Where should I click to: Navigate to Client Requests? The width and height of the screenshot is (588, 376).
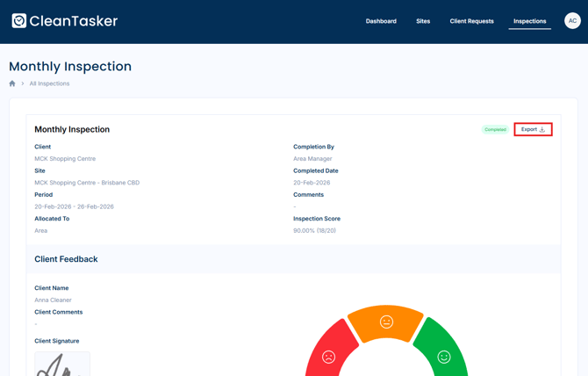point(471,21)
